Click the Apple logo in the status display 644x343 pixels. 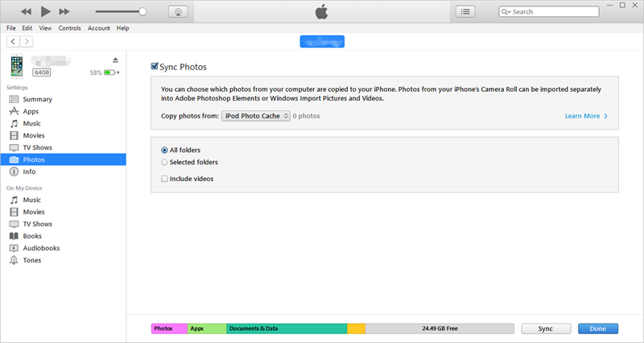[x=321, y=11]
